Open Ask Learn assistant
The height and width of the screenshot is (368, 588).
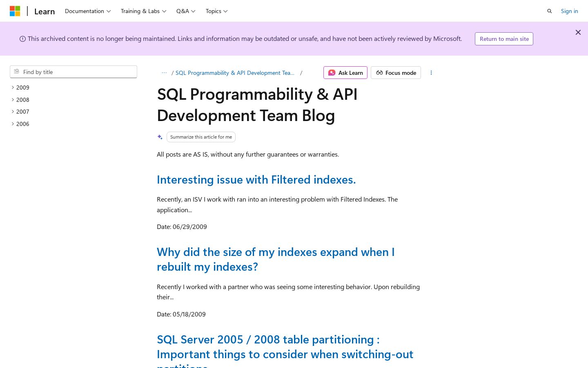[x=345, y=73]
